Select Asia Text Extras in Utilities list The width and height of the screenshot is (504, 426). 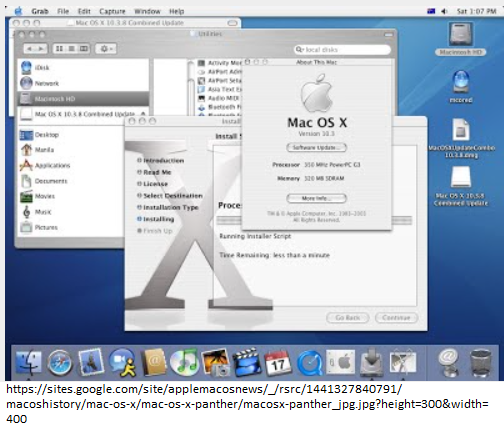coord(219,89)
